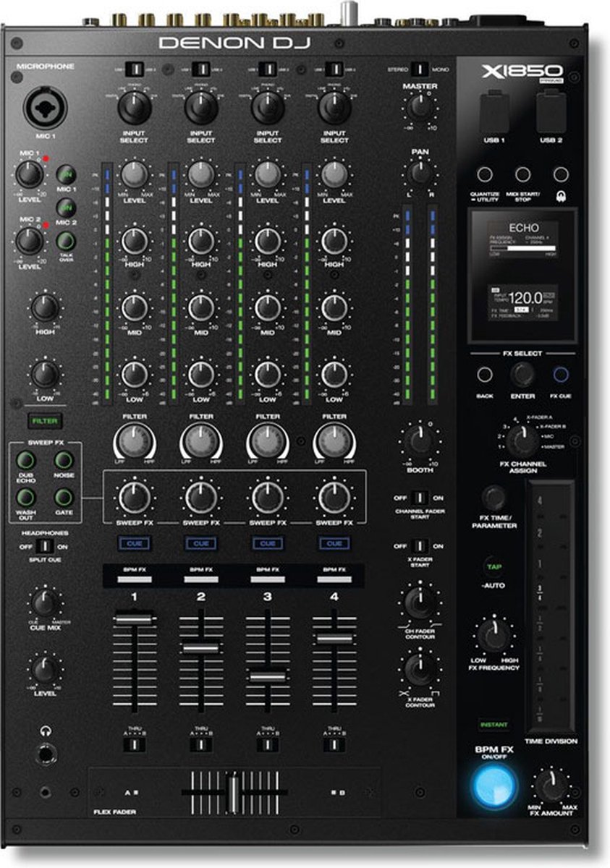Activate the channel 1 CUE button

(135, 543)
